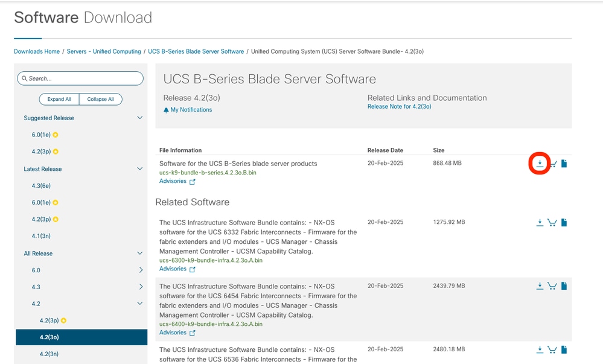603x364 pixels.
Task: Open My Notifications link
Action: [x=191, y=110]
